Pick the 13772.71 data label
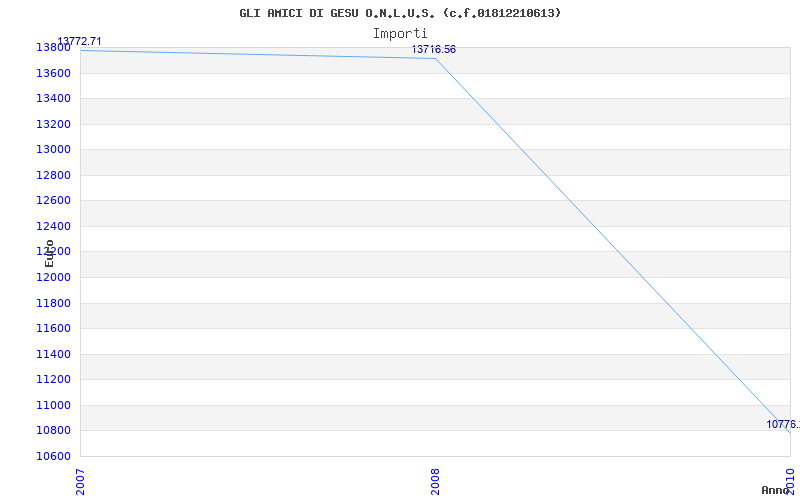This screenshot has height=500, width=800. [79, 41]
